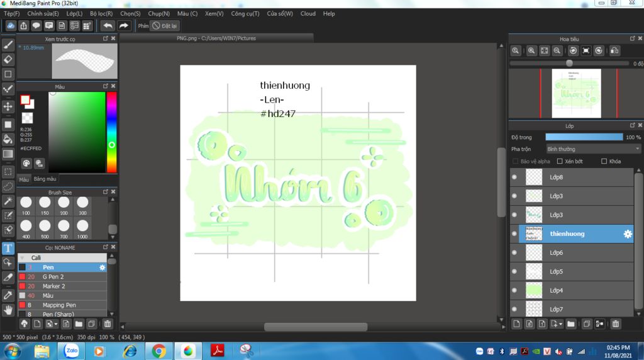
Task: Select the Move tool
Action: 8,106
